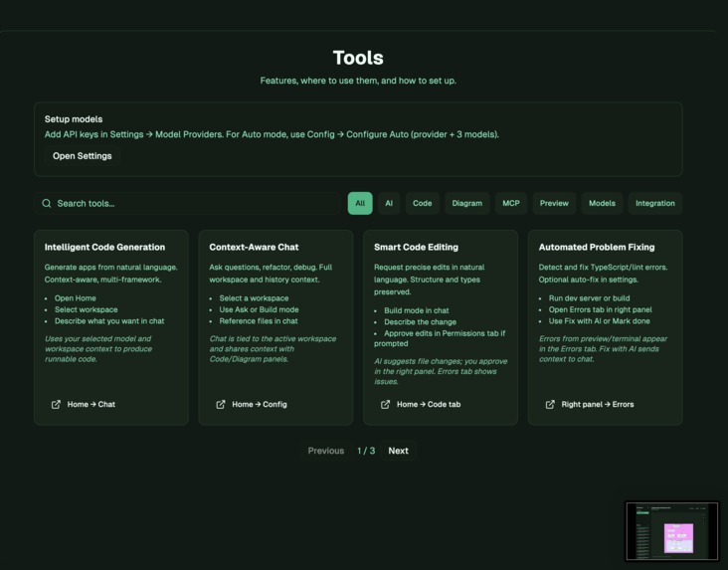Open Settings from the setup models box

tap(83, 156)
